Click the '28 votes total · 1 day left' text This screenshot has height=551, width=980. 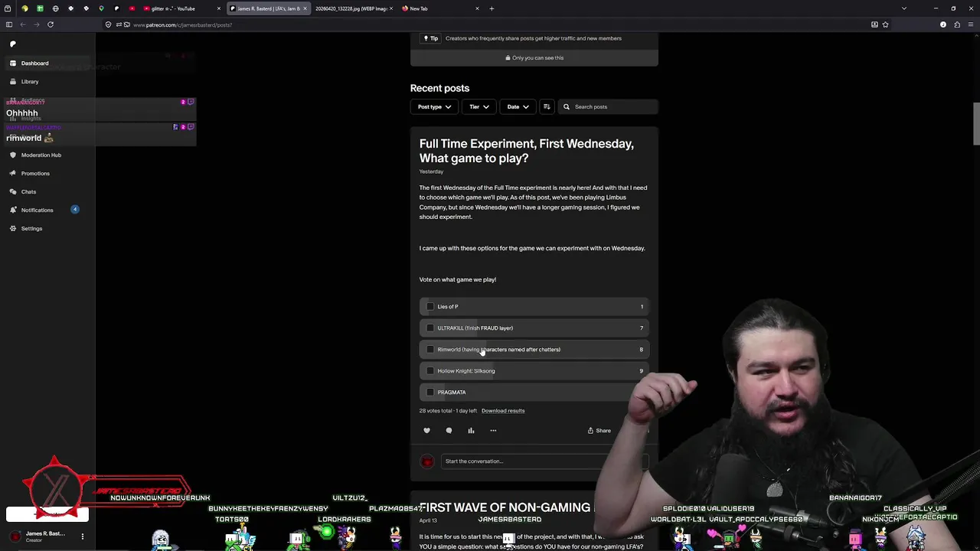[448, 411]
